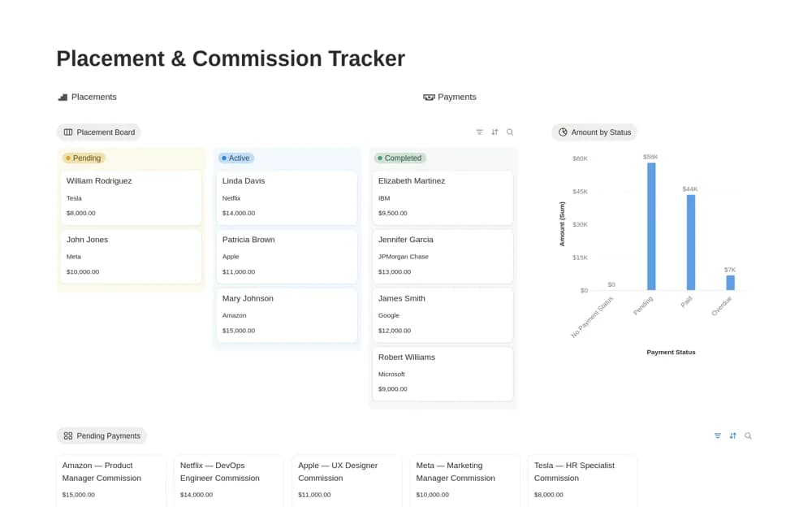The height and width of the screenshot is (507, 812).
Task: Open Netflix — DevOps Engineer Commission card
Action: pos(230,481)
